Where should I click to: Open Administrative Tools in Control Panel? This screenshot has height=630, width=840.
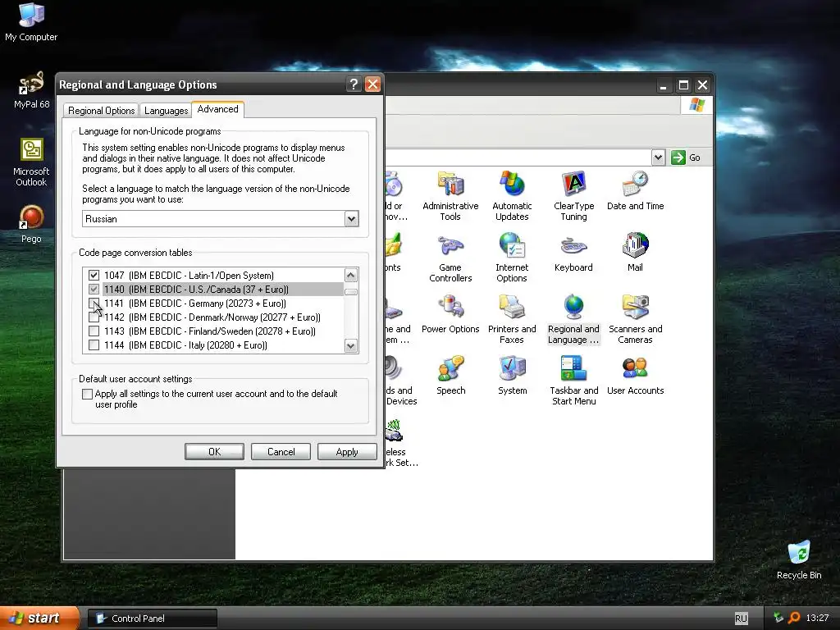point(450,196)
